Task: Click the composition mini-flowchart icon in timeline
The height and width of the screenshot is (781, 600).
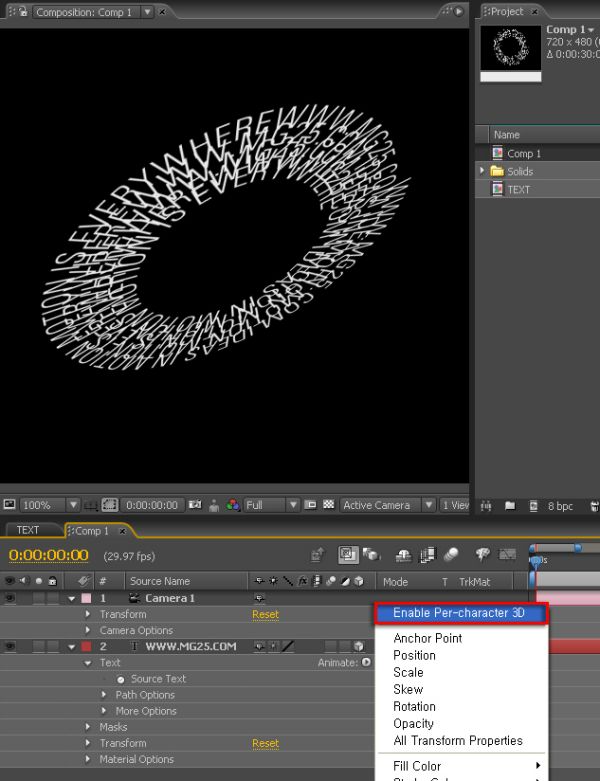Action: tap(317, 554)
